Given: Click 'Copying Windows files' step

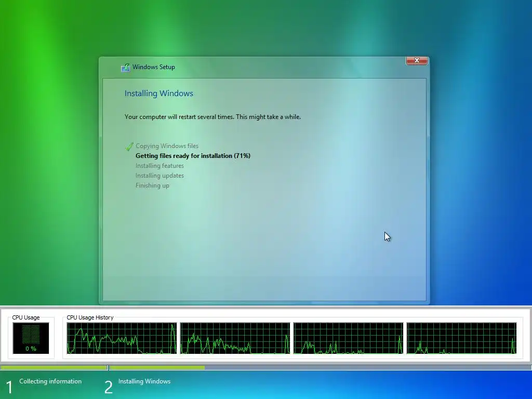Looking at the screenshot, I should 167,146.
